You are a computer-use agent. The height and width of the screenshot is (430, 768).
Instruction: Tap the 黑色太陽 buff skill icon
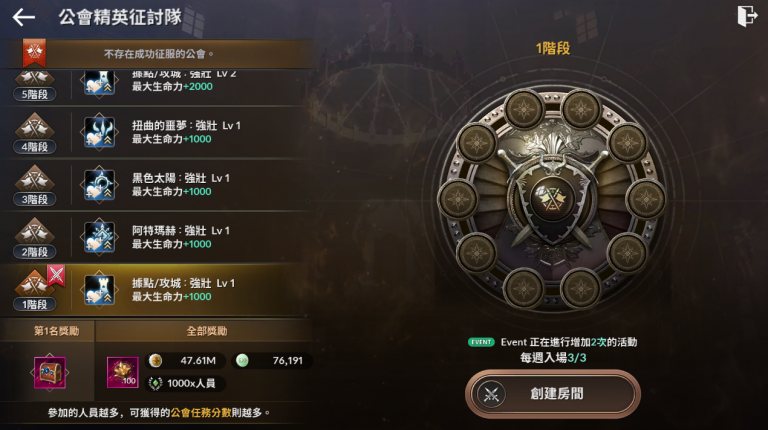pos(99,185)
